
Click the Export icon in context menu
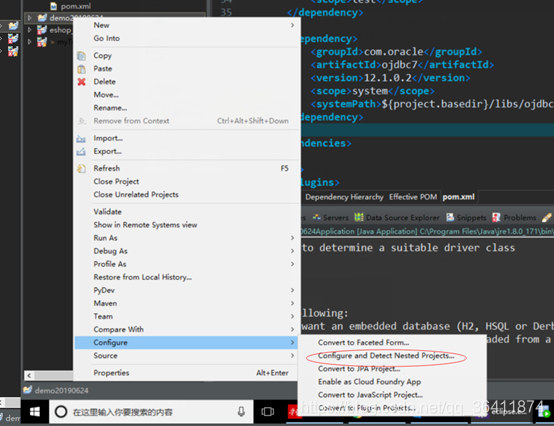tap(81, 152)
